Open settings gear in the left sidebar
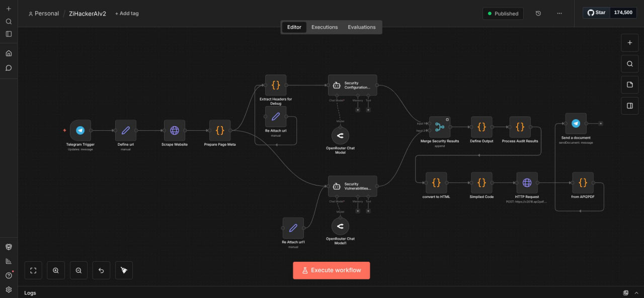The height and width of the screenshot is (298, 644). (x=9, y=289)
